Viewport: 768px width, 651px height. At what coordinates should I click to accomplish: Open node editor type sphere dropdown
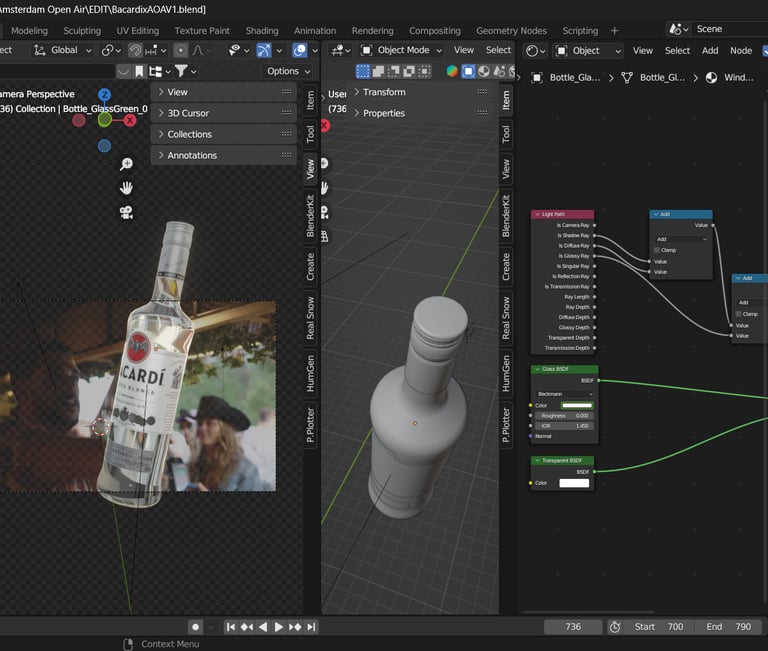(x=535, y=50)
